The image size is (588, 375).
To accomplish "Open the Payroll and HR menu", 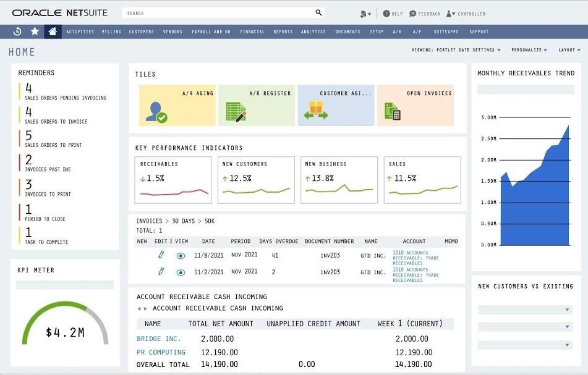I will click(211, 32).
